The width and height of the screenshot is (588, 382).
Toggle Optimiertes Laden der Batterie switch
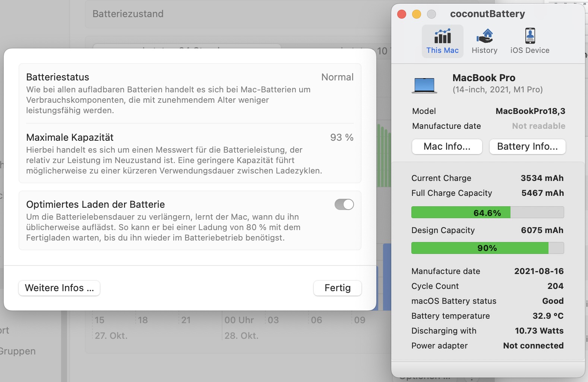pos(344,204)
